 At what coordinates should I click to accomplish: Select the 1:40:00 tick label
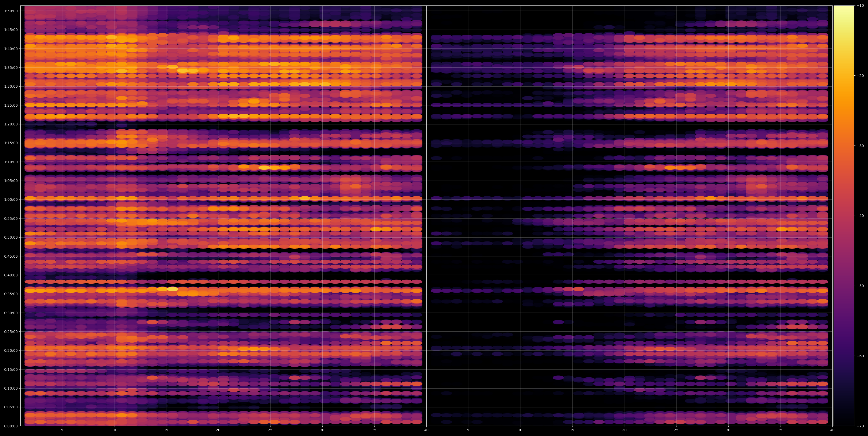click(11, 49)
